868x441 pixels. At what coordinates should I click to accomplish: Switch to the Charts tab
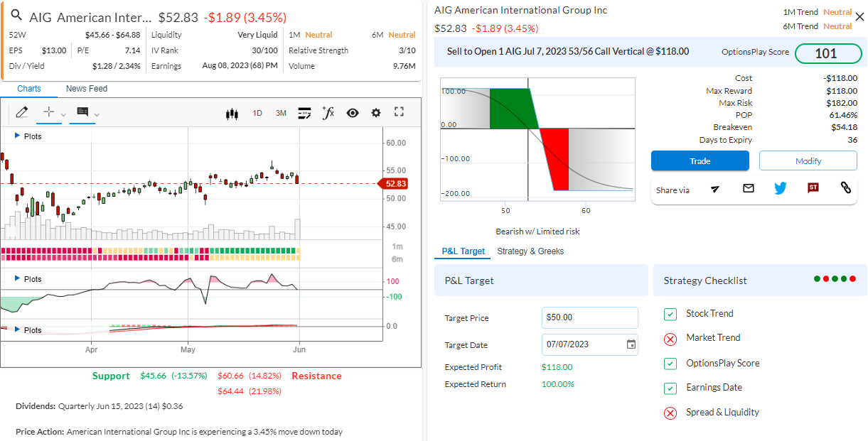(29, 89)
